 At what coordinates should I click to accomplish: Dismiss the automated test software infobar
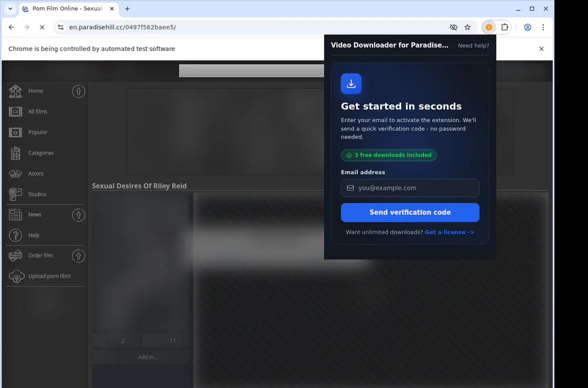pyautogui.click(x=541, y=49)
